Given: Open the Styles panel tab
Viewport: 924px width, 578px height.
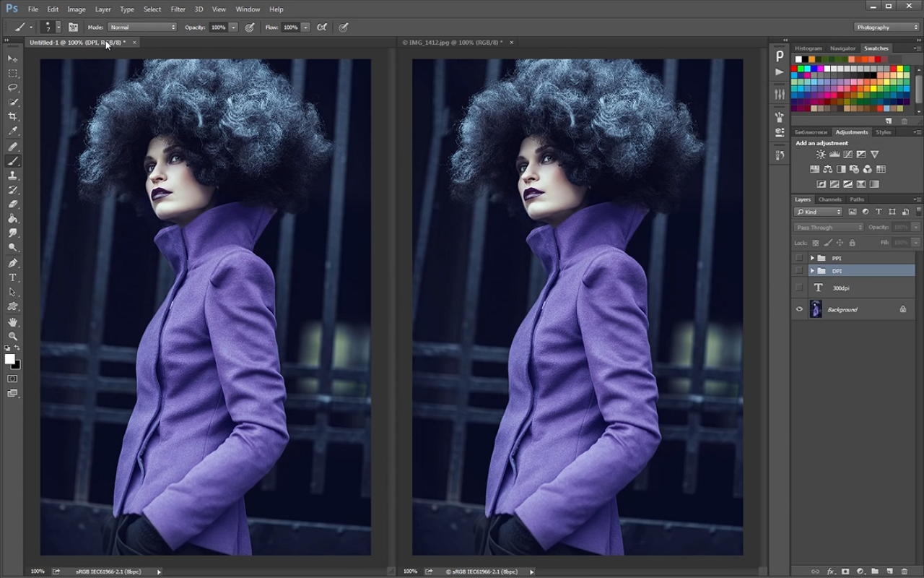Looking at the screenshot, I should click(884, 132).
